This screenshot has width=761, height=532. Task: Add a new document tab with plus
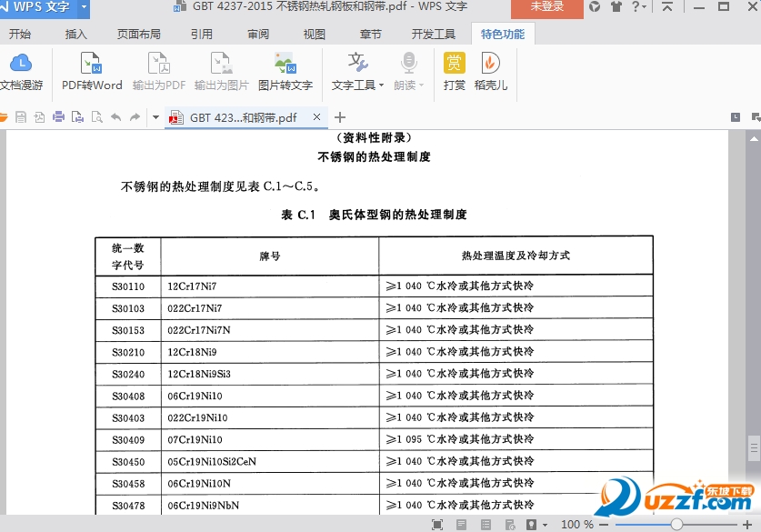pyautogui.click(x=340, y=117)
